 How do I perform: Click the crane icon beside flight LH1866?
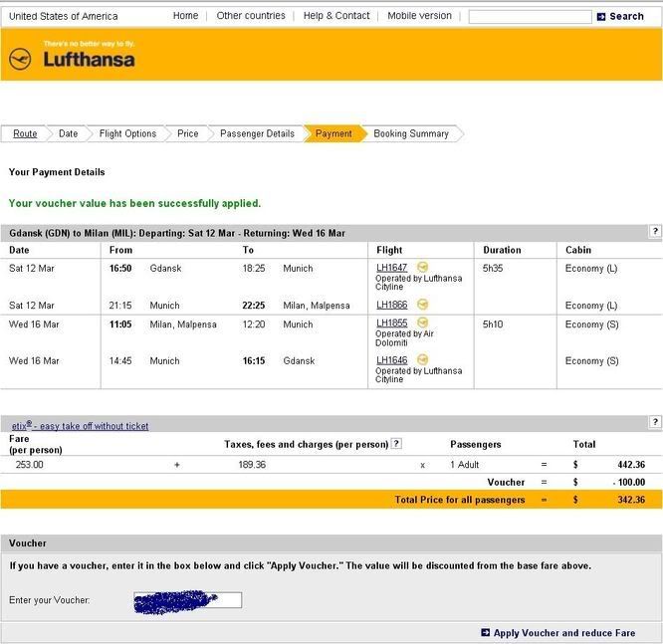coord(422,305)
